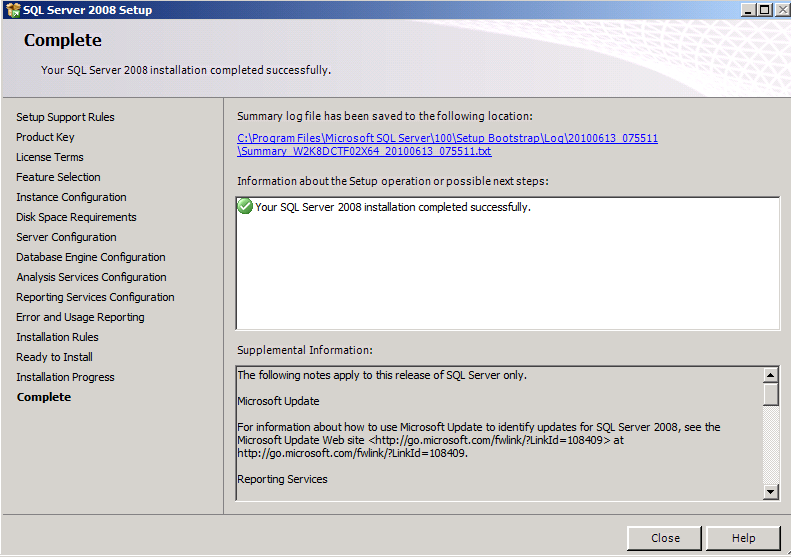Click the SQL Server Setup title bar icon

click(x=13, y=10)
